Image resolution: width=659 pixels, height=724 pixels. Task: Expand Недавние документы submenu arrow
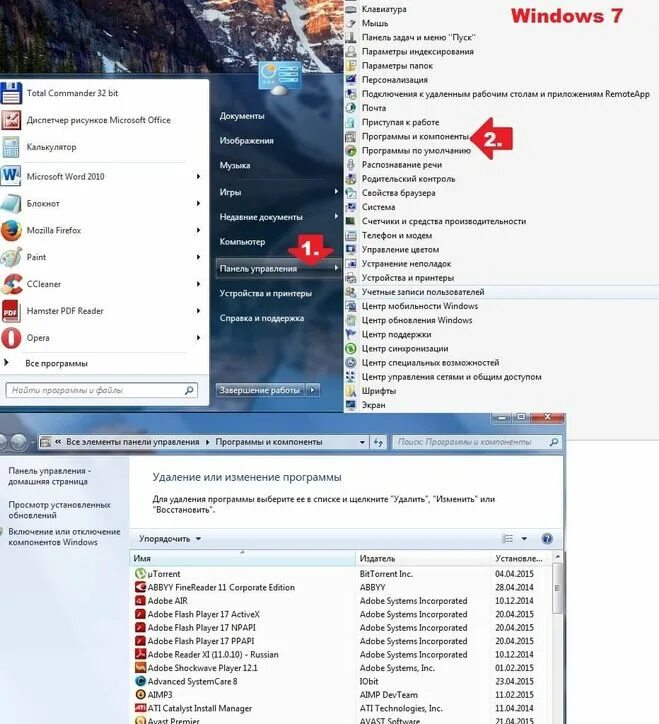pos(336,217)
